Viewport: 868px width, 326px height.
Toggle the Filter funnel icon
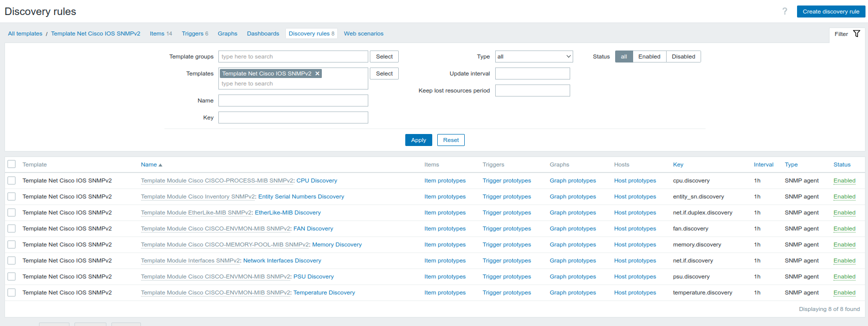(856, 34)
